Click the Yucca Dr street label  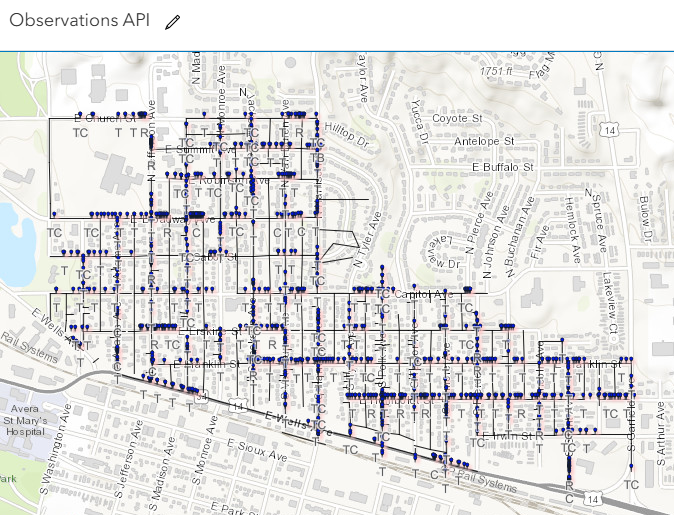420,122
